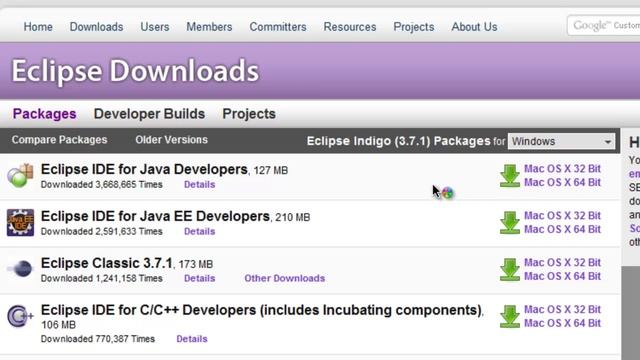Open the Users menu item
The height and width of the screenshot is (360, 640).
tap(155, 27)
